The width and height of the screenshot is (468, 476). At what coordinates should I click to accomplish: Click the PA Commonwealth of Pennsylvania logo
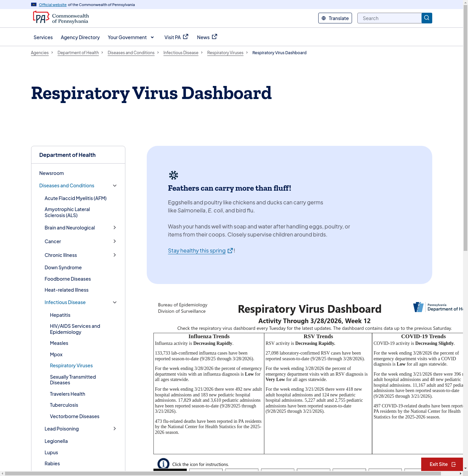(x=61, y=18)
